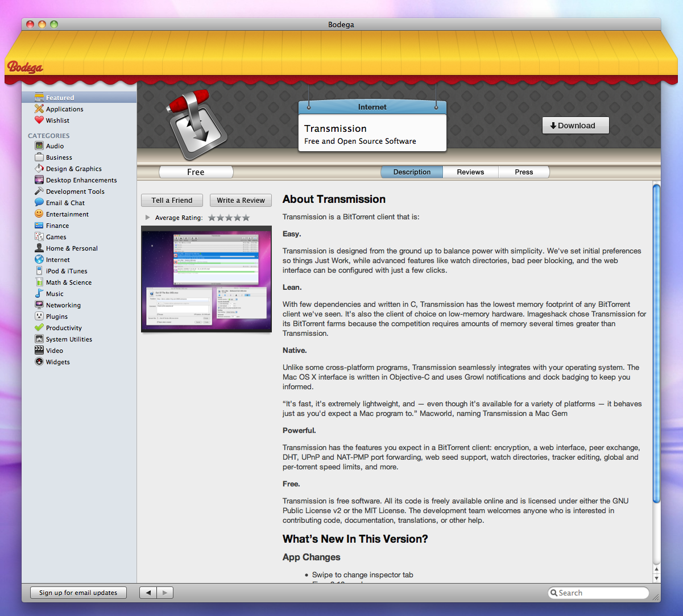Image resolution: width=683 pixels, height=616 pixels.
Task: Select the Games category label
Action: (x=56, y=237)
